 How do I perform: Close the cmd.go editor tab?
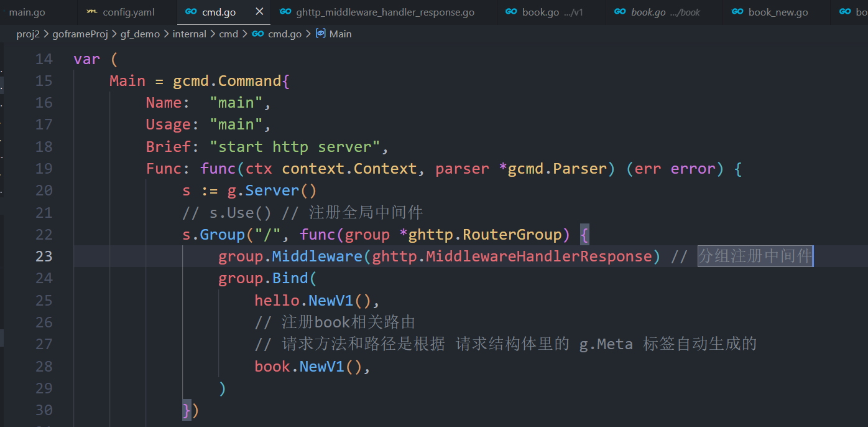pos(259,12)
